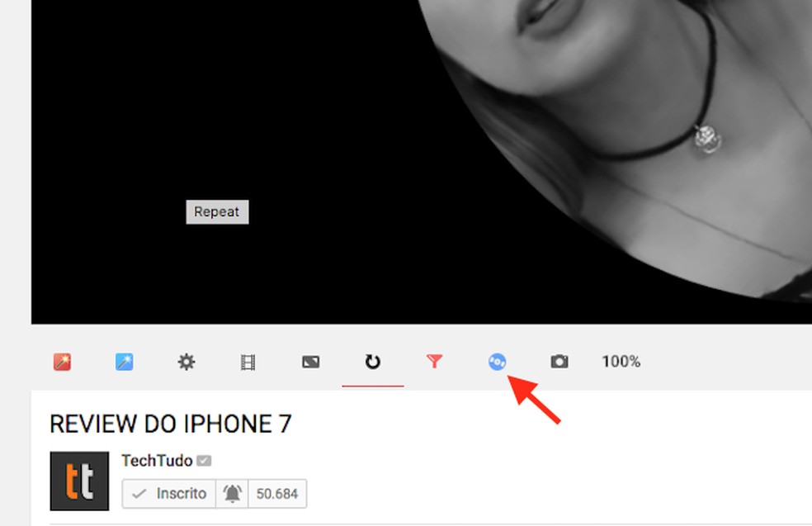The height and width of the screenshot is (526, 812).
Task: Toggle the verified badge tooltip next to TechTudo
Action: pyautogui.click(x=203, y=461)
